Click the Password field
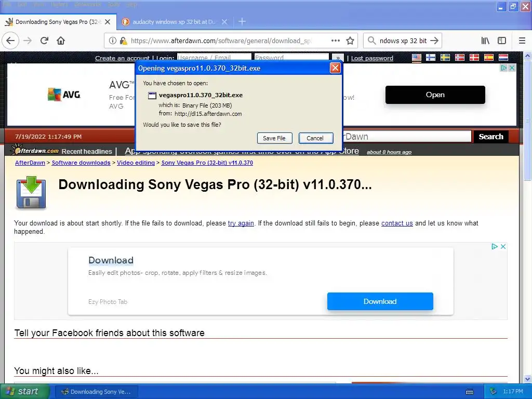The image size is (532, 399). (x=291, y=58)
